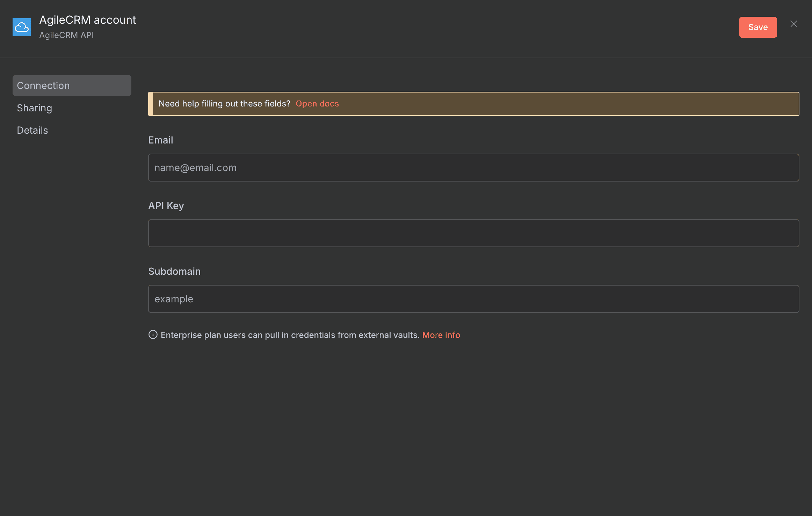Click the AgileCRM account title to rename

(88, 20)
